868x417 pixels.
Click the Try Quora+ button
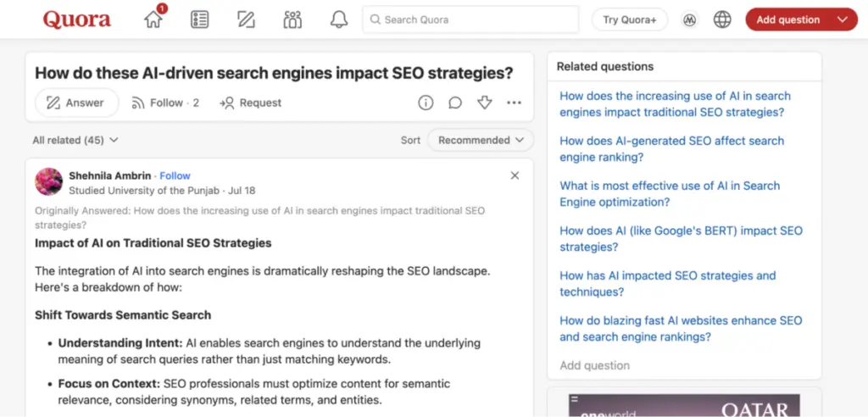point(630,19)
